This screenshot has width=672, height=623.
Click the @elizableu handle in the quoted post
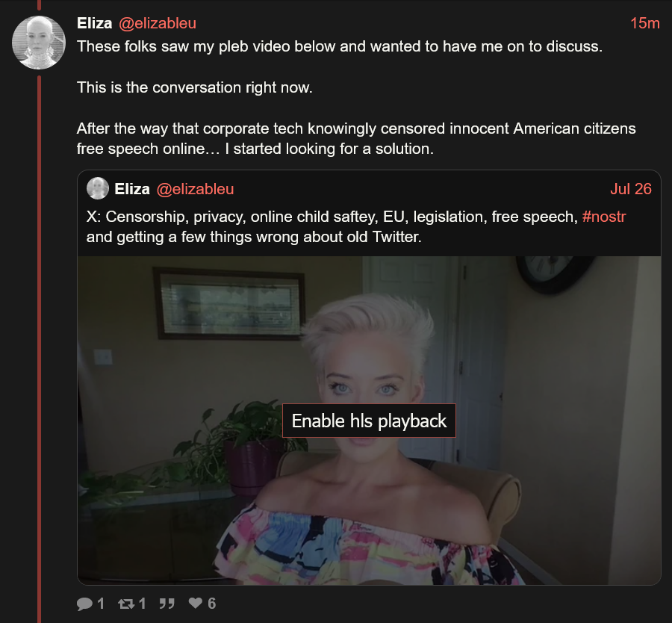[x=195, y=189]
